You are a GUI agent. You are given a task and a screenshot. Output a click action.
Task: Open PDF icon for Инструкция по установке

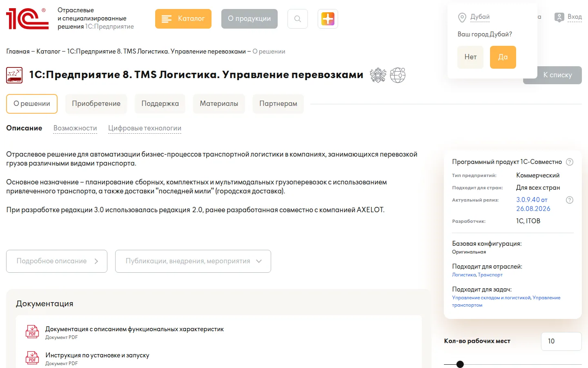[32, 357]
